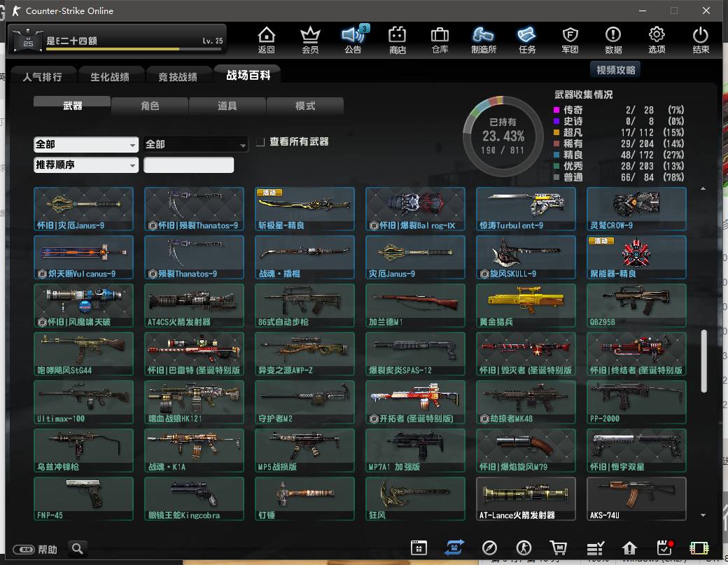
Task: Select the 炽天断Vulcanus-9 weapon card
Action: pyautogui.click(x=83, y=257)
